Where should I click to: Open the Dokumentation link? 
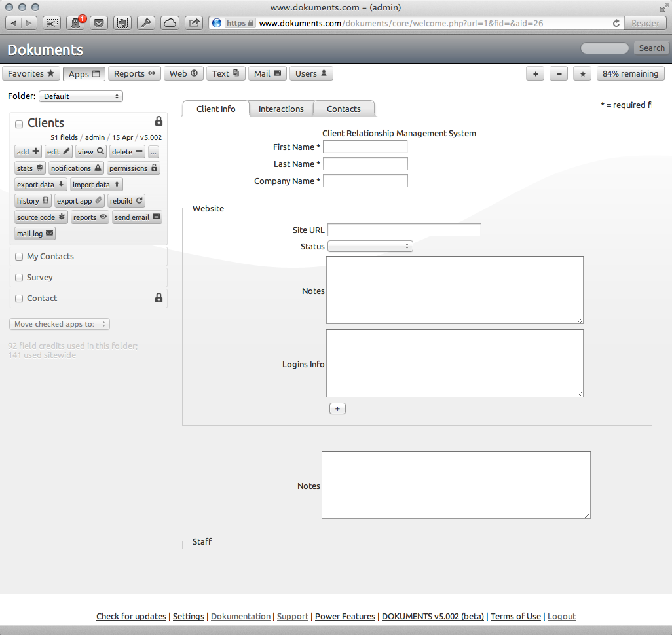pos(241,616)
